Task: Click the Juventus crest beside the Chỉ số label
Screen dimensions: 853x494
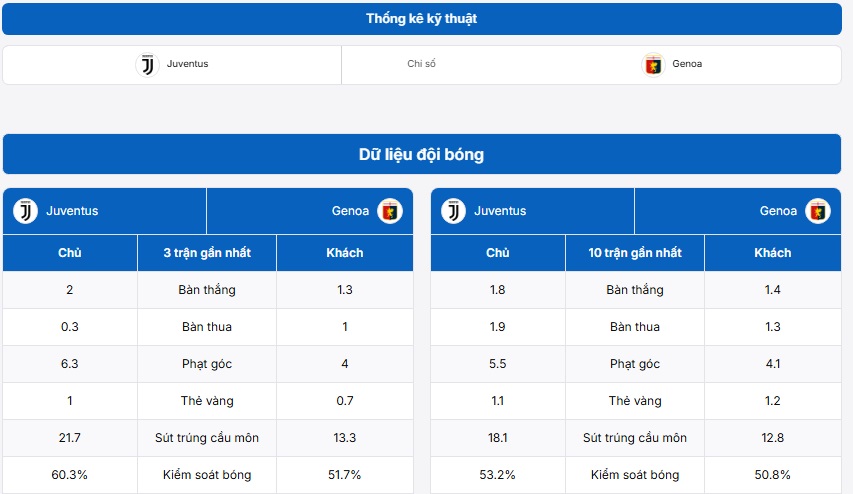Action: 147,65
